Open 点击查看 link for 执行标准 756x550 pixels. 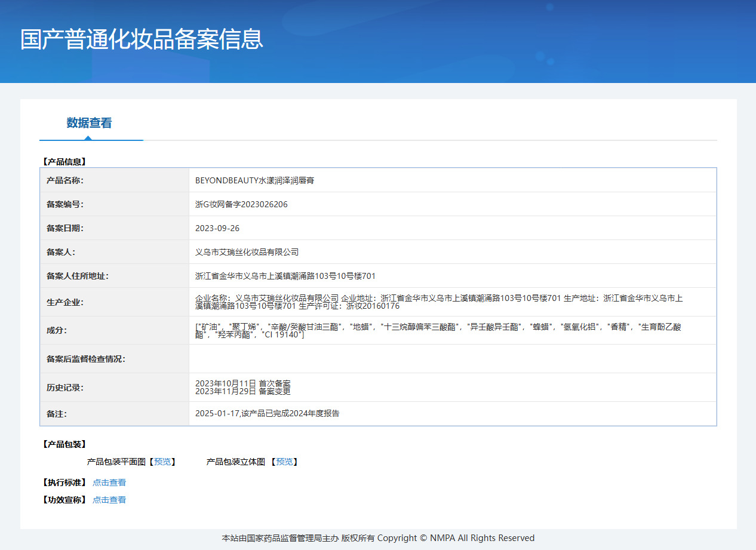click(109, 483)
